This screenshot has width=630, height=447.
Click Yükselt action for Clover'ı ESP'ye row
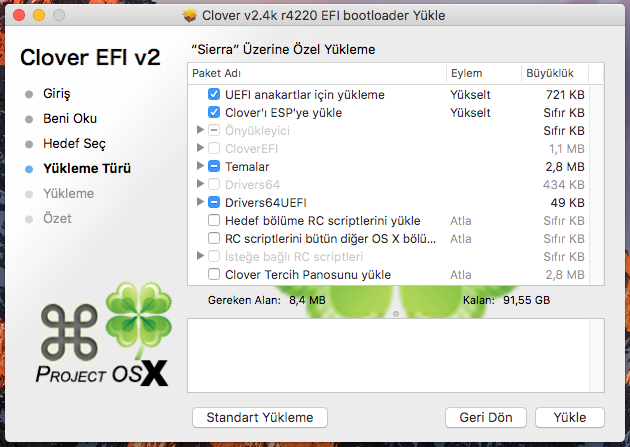(x=470, y=113)
